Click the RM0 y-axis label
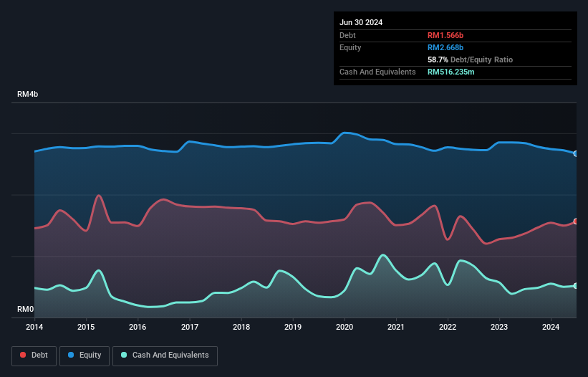The height and width of the screenshot is (377, 588). (26, 309)
